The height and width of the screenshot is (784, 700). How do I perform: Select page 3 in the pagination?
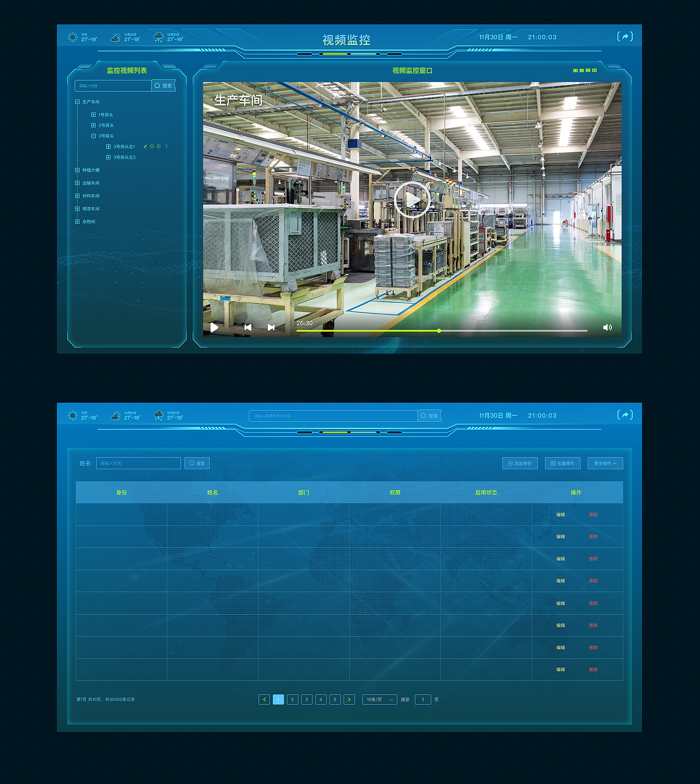[x=307, y=699]
